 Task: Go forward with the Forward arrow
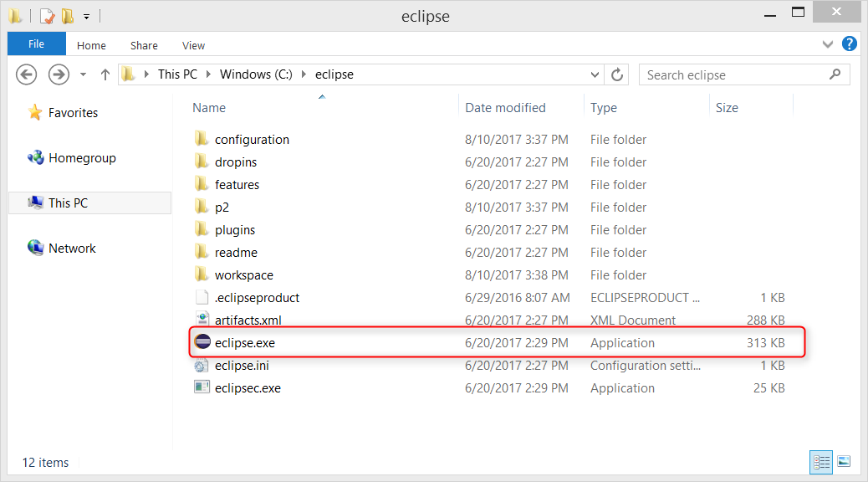[x=59, y=74]
